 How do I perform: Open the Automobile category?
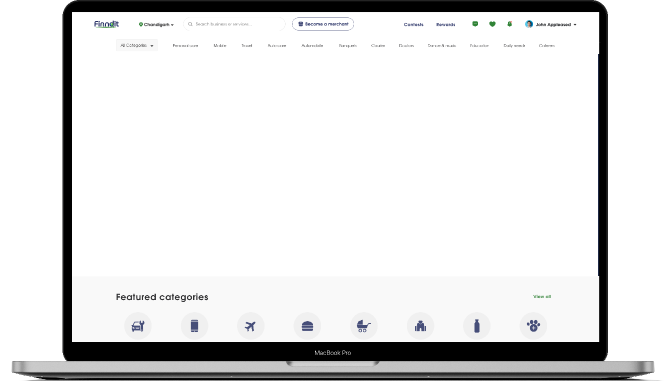[x=312, y=45]
